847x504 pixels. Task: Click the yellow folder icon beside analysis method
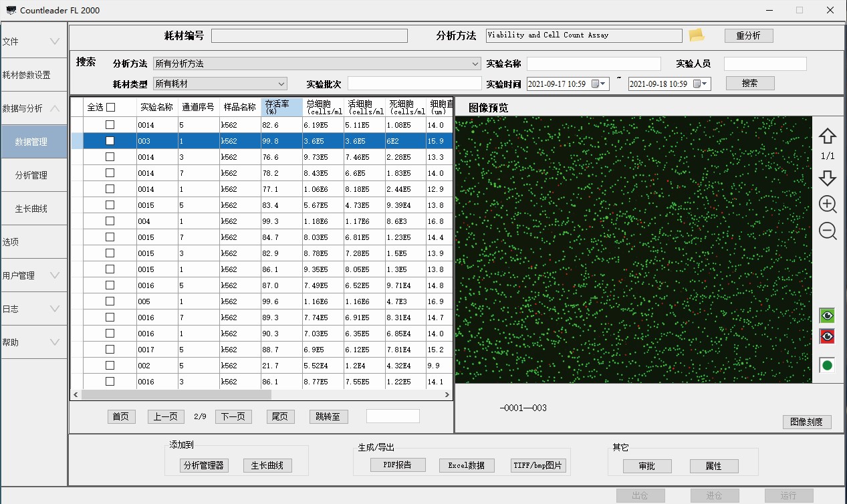[x=697, y=35]
